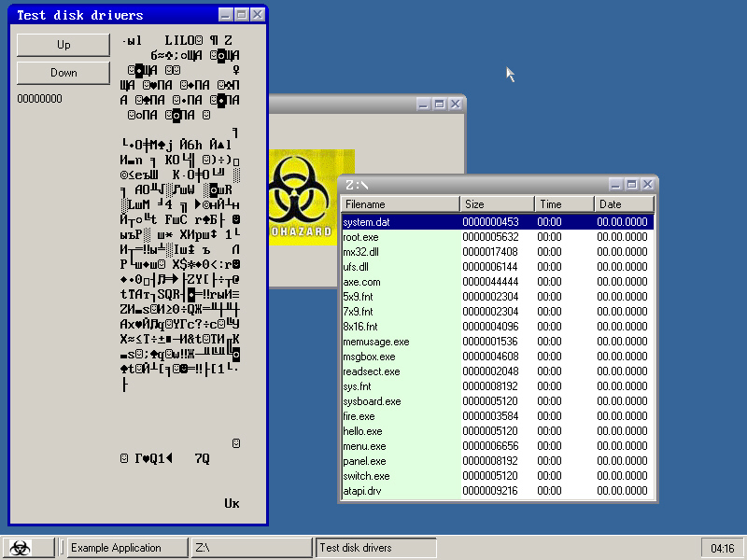The image size is (747, 560).
Task: Select Test disk drivers taskbar item
Action: click(375, 548)
